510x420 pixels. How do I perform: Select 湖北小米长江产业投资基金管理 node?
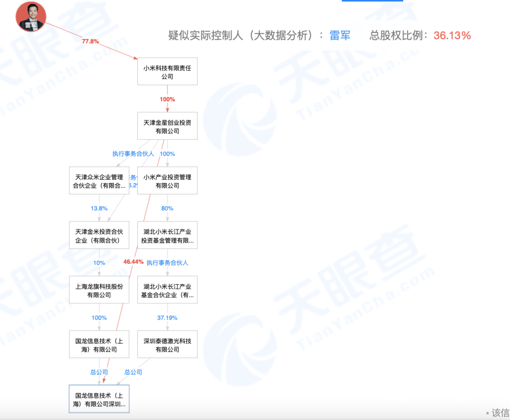168,235
